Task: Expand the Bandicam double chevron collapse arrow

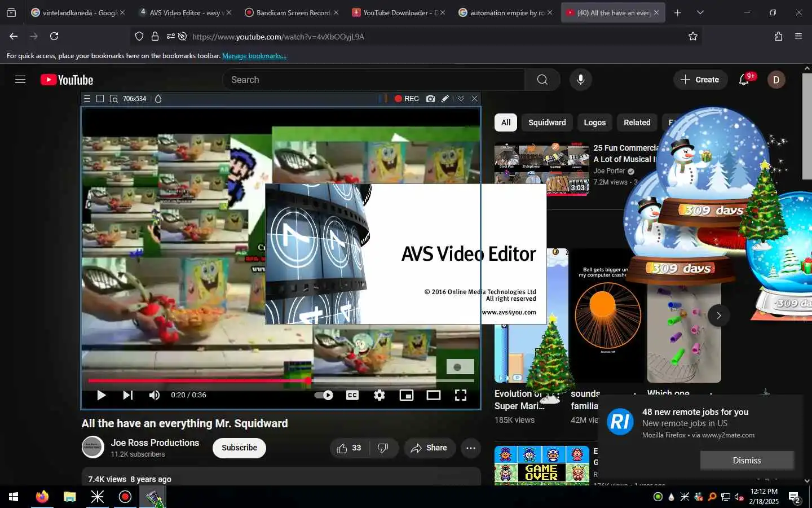Action: tap(461, 98)
